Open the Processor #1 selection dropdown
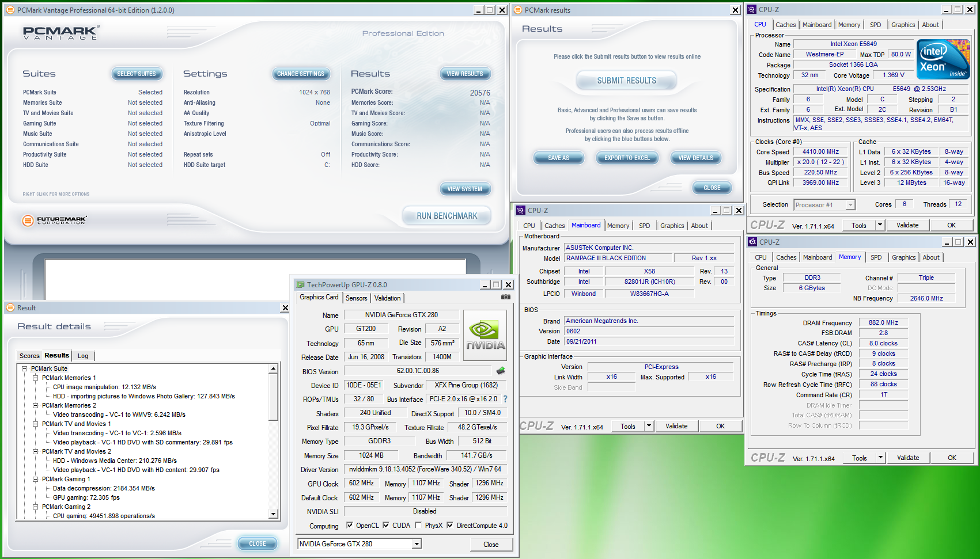The width and height of the screenshot is (980, 559). pyautogui.click(x=850, y=205)
